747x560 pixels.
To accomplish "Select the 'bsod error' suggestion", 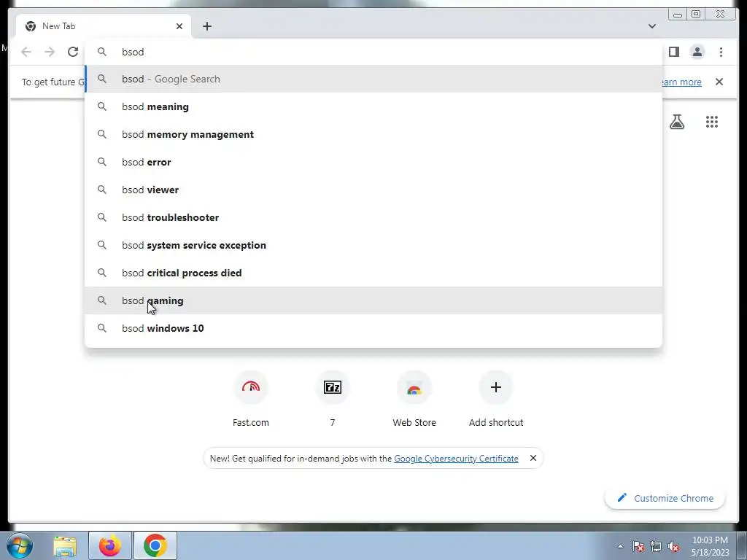I will (x=373, y=162).
